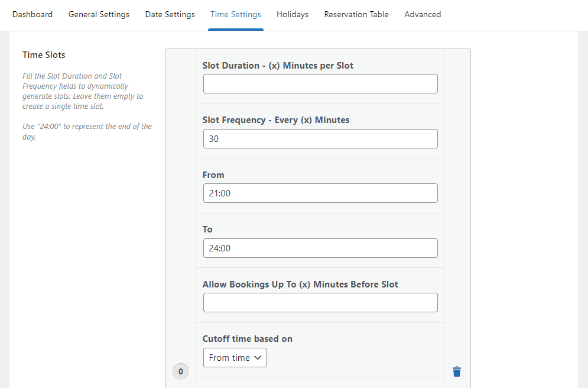The image size is (588, 388).
Task: Open the Dashboard tab
Action: 33,14
